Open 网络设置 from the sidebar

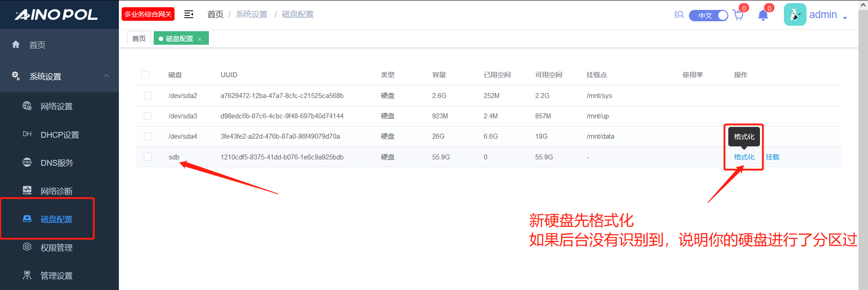coord(57,107)
